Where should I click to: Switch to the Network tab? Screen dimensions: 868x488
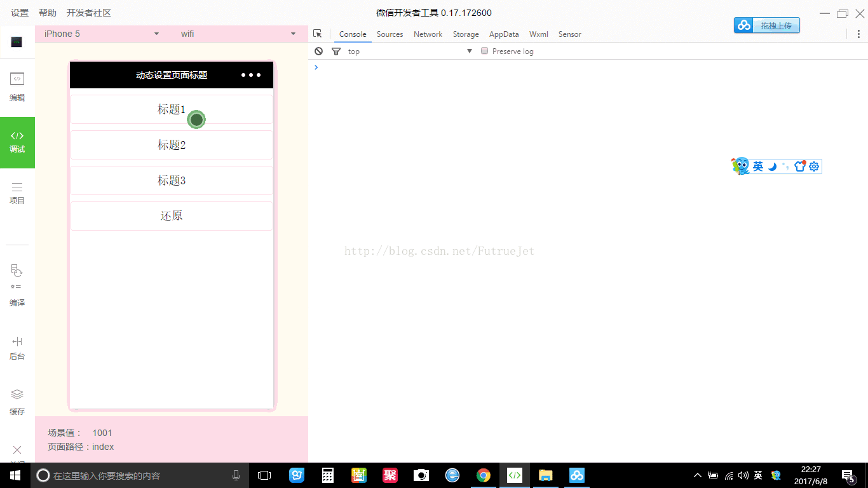pos(428,34)
